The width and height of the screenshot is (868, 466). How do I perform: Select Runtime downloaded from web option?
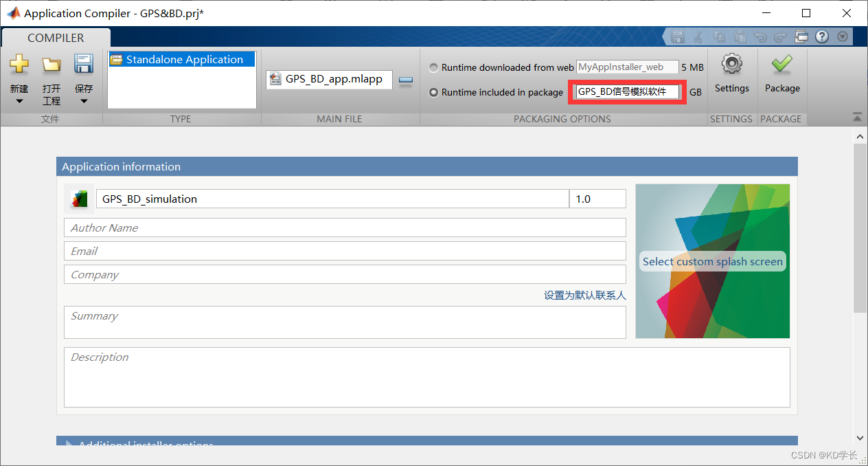coord(433,67)
